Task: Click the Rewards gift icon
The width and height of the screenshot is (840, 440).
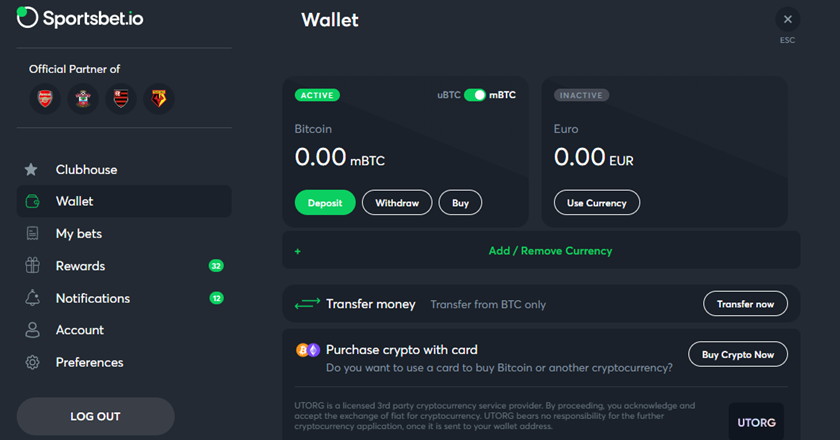Action: [x=32, y=265]
